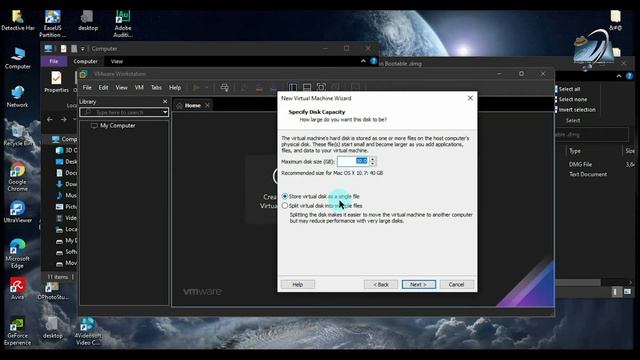Click the Back button in the wizard
640x360 pixels.
coord(380,284)
